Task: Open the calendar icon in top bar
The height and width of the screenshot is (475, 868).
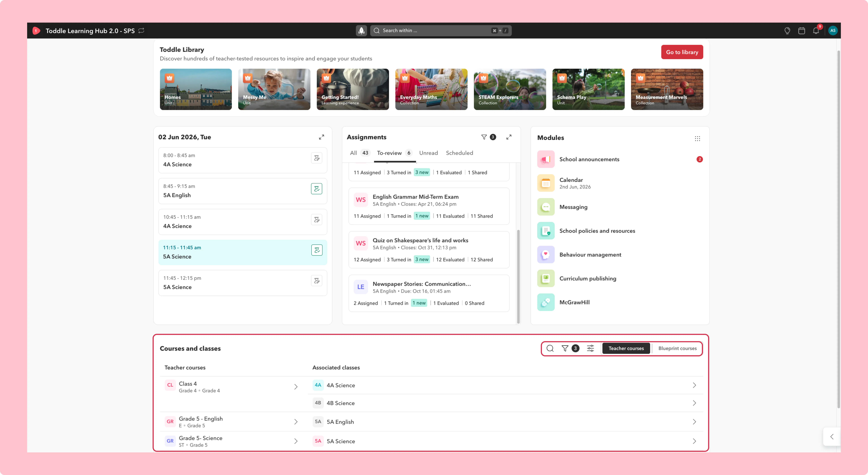Action: [x=802, y=31]
